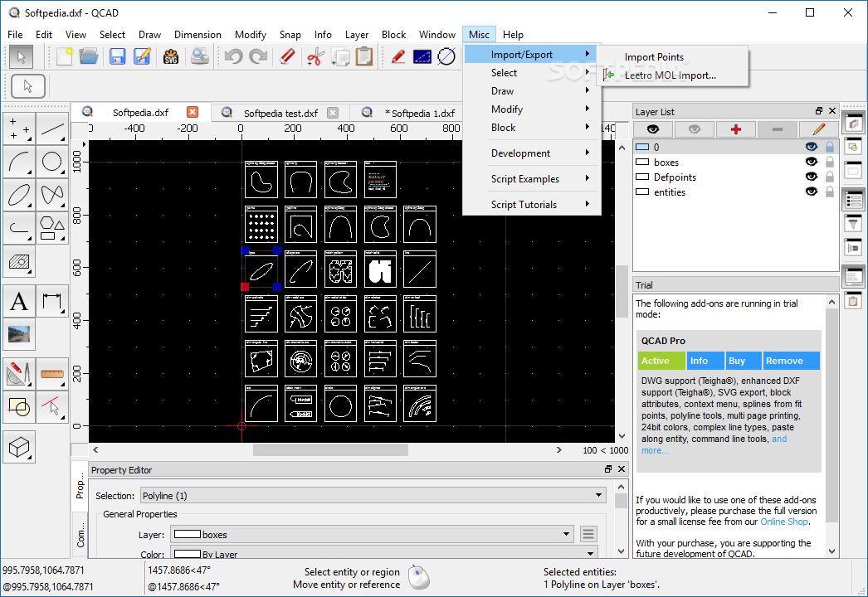Toggle lock on entities layer
The image size is (868, 597).
829,192
